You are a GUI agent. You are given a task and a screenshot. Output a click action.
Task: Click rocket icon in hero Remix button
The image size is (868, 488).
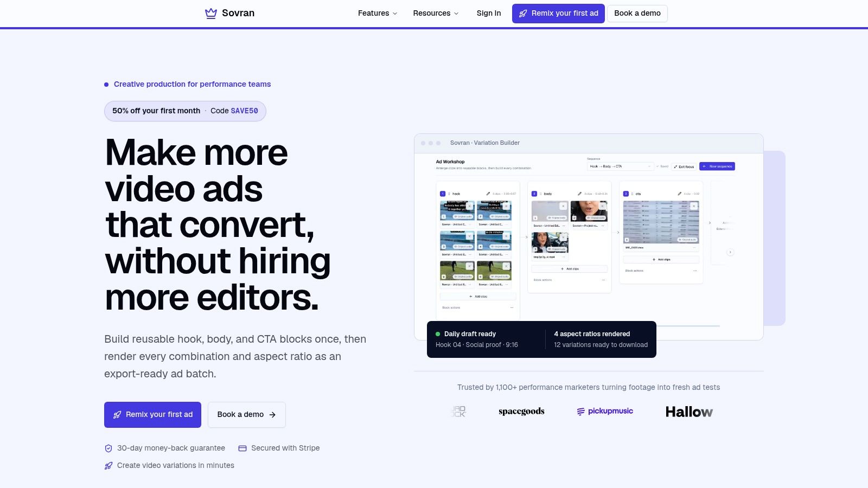pos(117,415)
